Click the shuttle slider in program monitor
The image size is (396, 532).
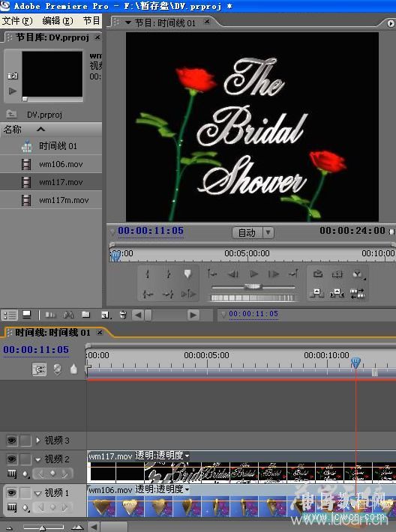pyautogui.click(x=253, y=287)
